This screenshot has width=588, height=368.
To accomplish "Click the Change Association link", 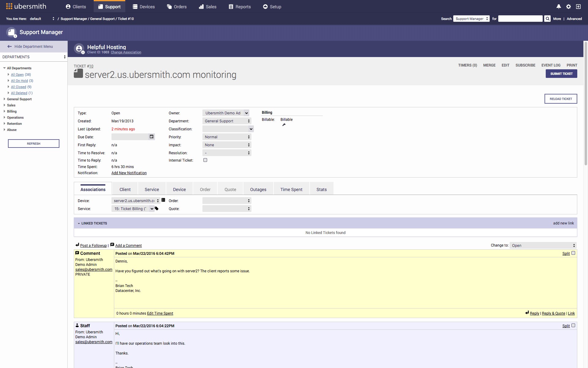I will click(126, 52).
